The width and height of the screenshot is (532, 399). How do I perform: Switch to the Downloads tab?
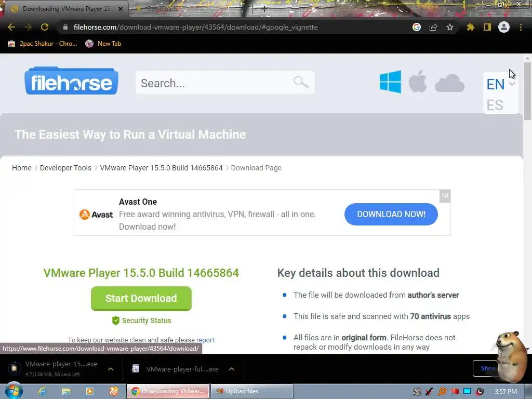click(x=162, y=9)
